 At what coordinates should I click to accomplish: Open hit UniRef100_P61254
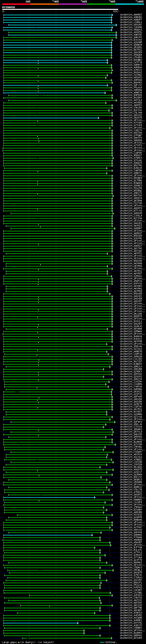[x=131, y=188]
